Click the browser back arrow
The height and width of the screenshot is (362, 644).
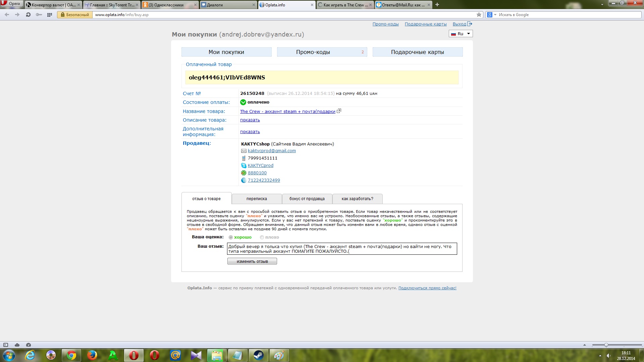(7, 15)
